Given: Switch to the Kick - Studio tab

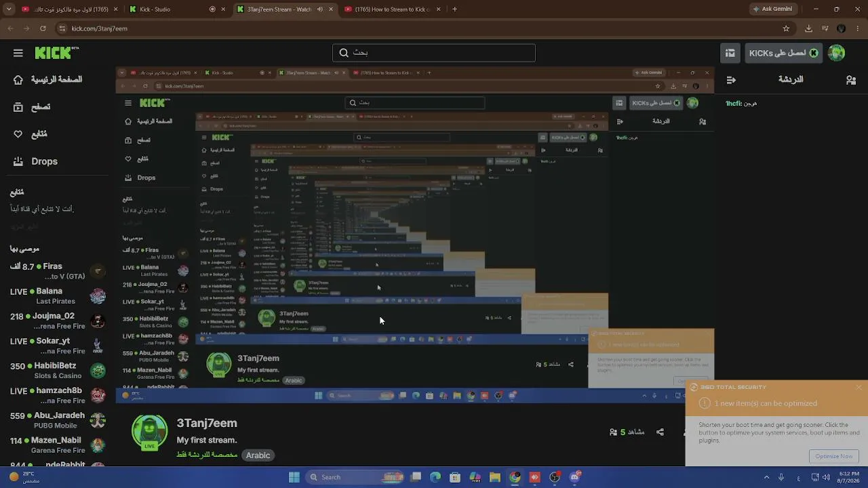Looking at the screenshot, I should pyautogui.click(x=177, y=9).
